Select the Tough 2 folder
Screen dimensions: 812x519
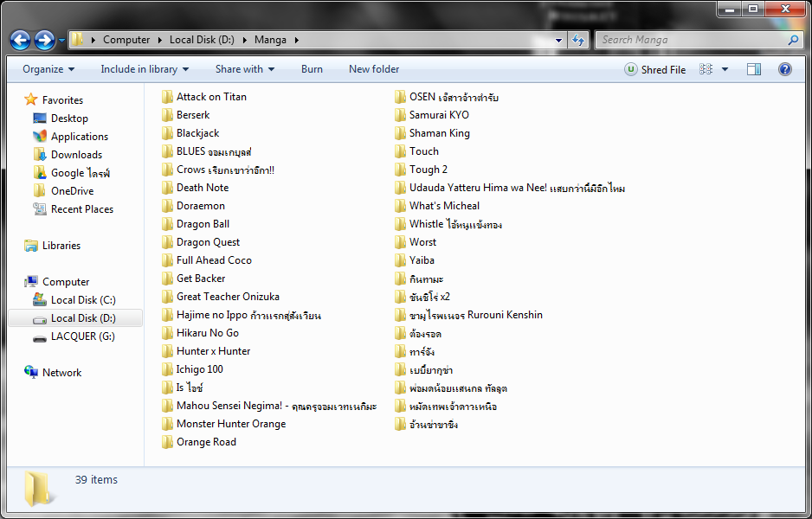[421, 170]
